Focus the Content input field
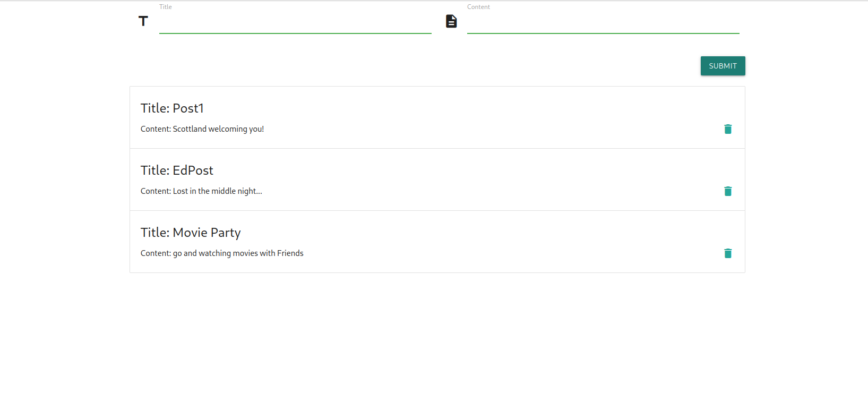This screenshot has height=410, width=868. pos(603,22)
